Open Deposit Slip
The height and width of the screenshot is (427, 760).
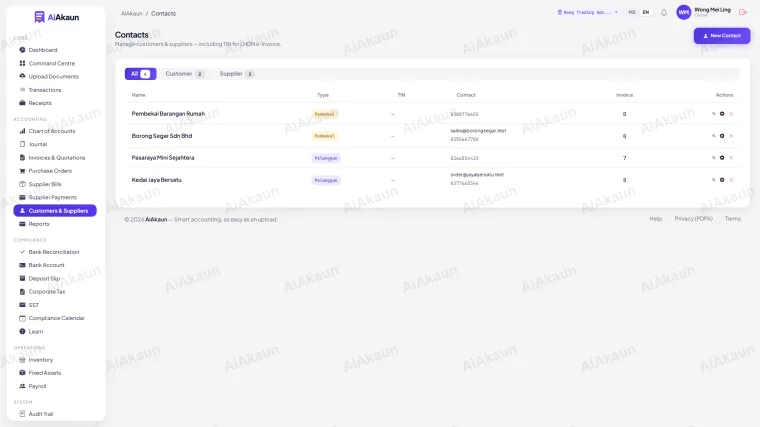pyautogui.click(x=44, y=279)
